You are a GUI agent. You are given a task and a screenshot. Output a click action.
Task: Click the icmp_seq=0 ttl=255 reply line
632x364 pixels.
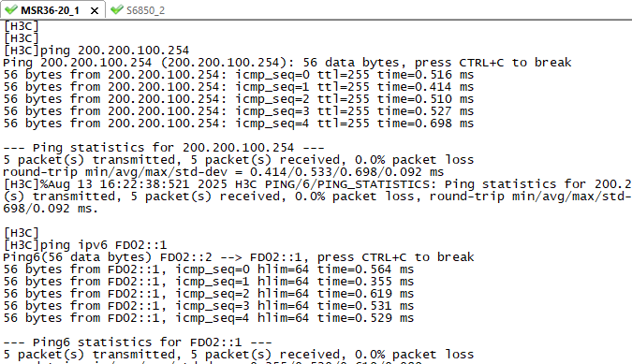(239, 75)
